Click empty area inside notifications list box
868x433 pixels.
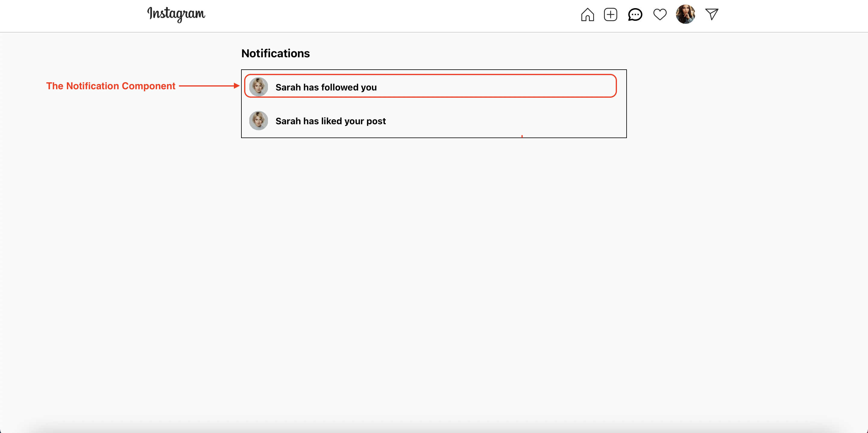pos(505,121)
